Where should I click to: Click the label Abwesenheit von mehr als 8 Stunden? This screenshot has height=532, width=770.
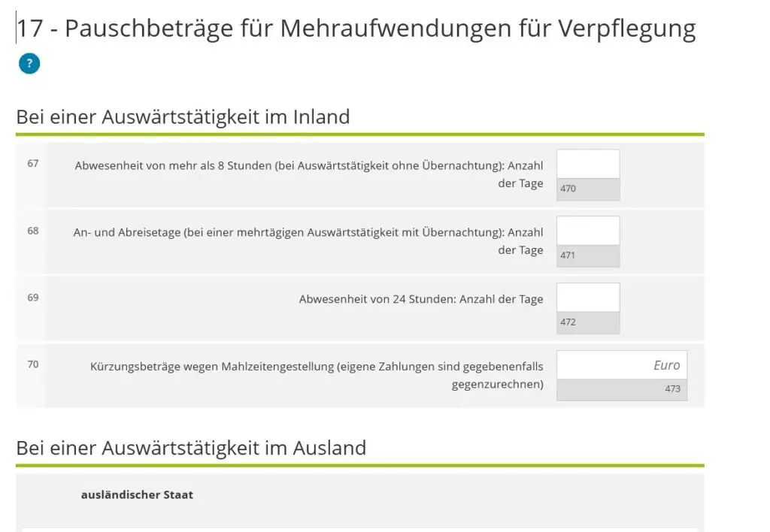tap(309, 174)
